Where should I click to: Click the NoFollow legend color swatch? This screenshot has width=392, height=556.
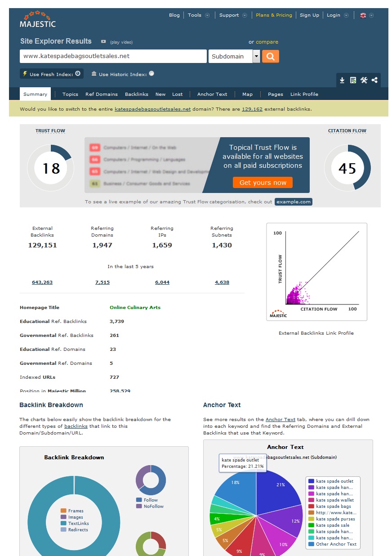pyautogui.click(x=139, y=507)
